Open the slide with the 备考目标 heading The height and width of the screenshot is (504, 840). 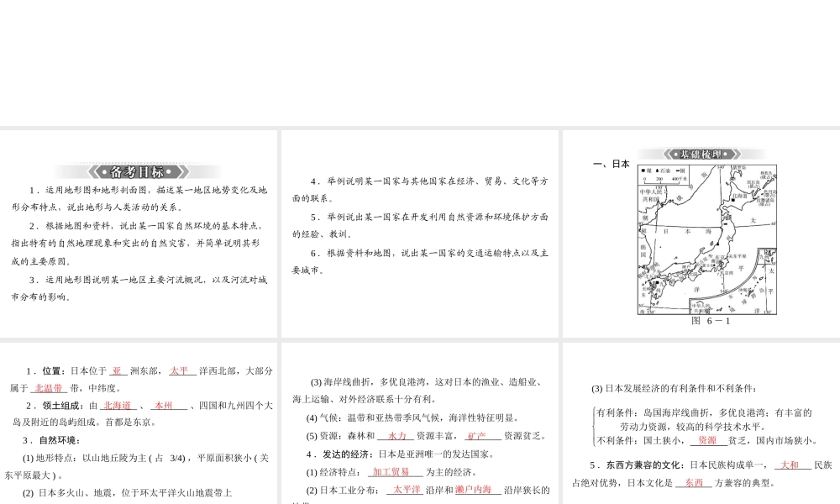[139, 234]
